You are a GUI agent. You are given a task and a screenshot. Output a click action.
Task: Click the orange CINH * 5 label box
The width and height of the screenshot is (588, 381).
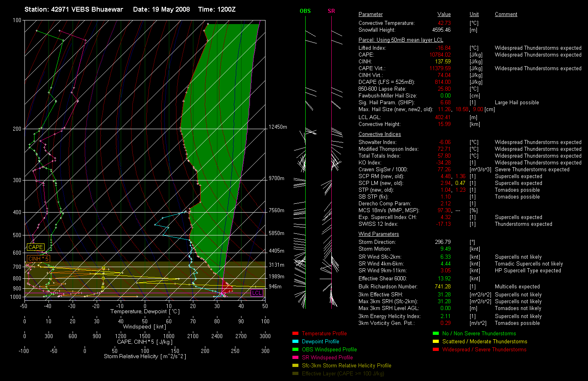[38, 259]
